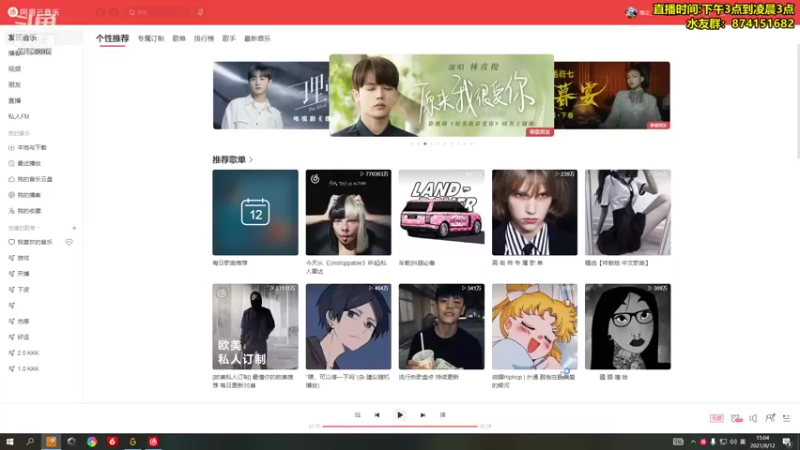This screenshot has height=450, width=800.
Task: Open listen-together people icon
Action: click(x=770, y=418)
